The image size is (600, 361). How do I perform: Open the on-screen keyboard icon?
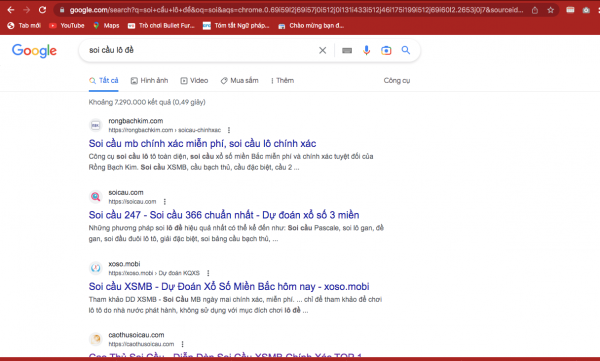tap(347, 51)
